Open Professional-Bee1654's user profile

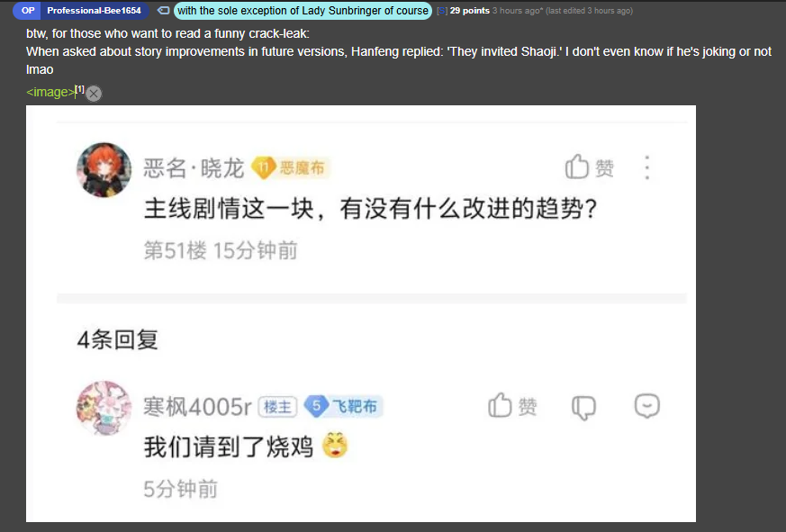pyautogui.click(x=94, y=11)
